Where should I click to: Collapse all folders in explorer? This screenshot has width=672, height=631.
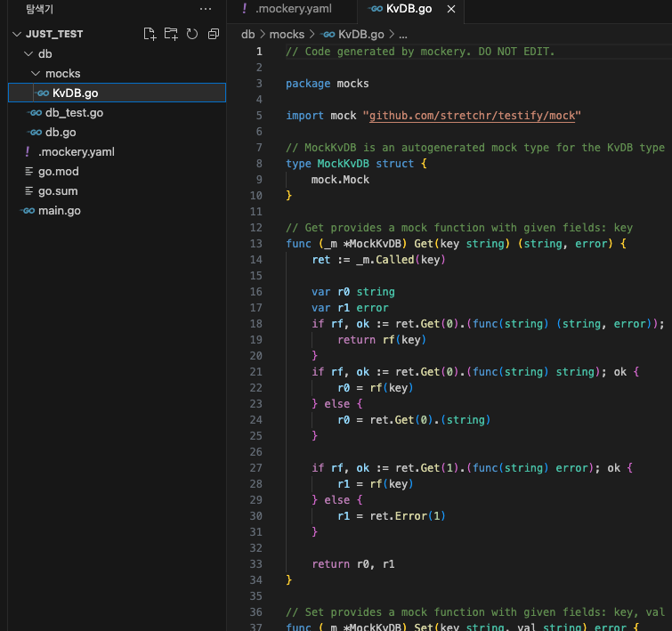tap(214, 34)
